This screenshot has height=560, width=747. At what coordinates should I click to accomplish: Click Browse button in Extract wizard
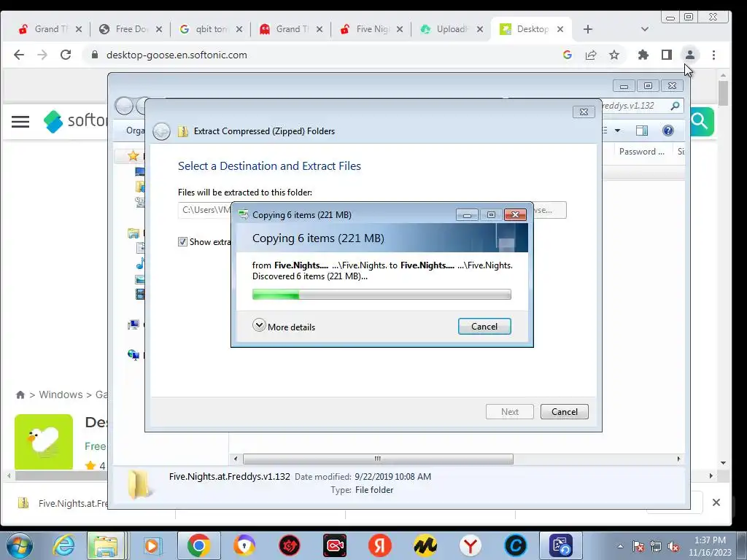pyautogui.click(x=550, y=210)
